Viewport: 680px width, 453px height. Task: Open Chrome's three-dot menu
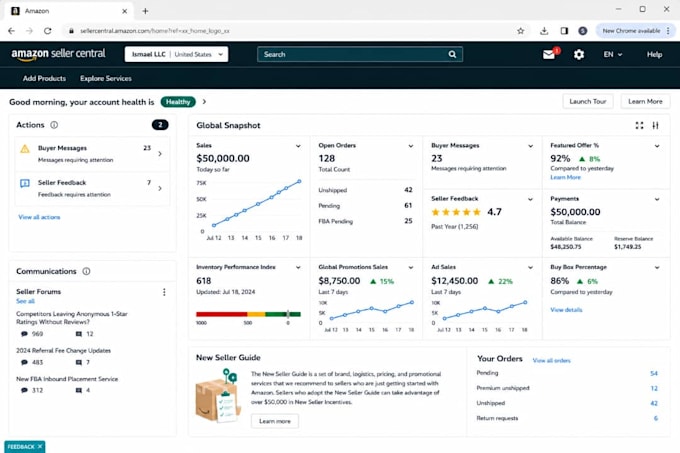[668, 31]
